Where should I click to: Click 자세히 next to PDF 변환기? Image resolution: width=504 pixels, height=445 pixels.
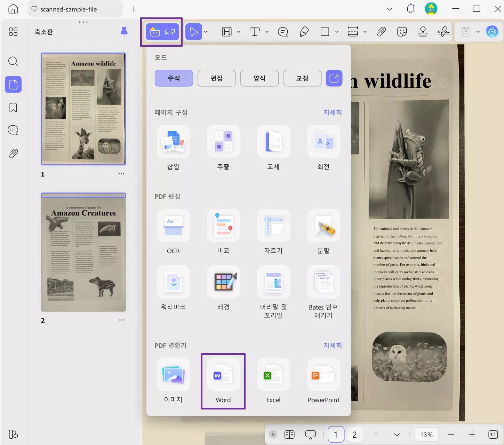click(x=332, y=345)
